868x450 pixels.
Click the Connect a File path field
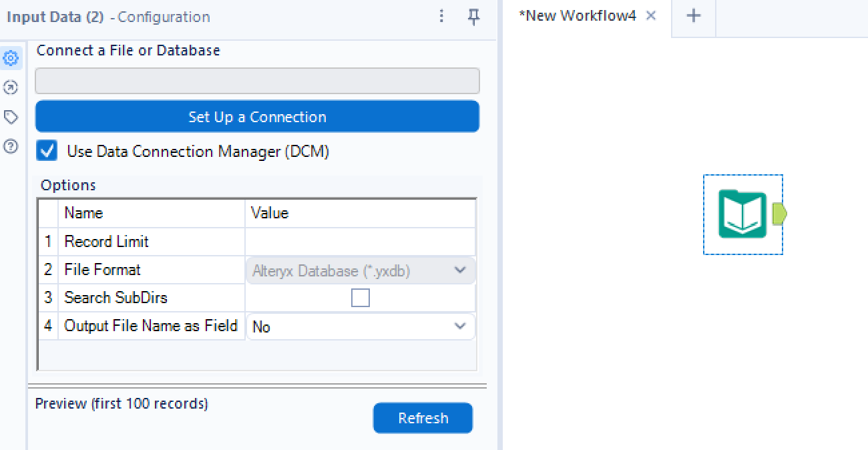pos(257,81)
